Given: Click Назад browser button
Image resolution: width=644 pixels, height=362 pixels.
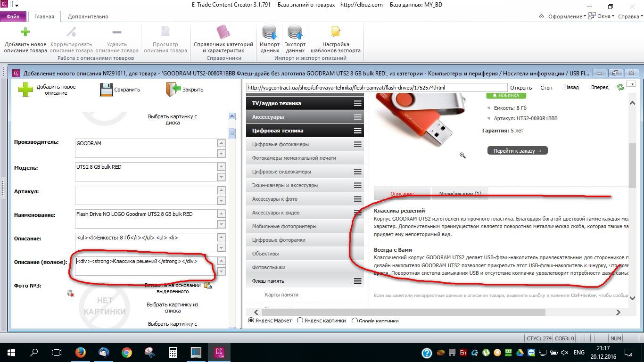Looking at the screenshot, I should point(571,88).
